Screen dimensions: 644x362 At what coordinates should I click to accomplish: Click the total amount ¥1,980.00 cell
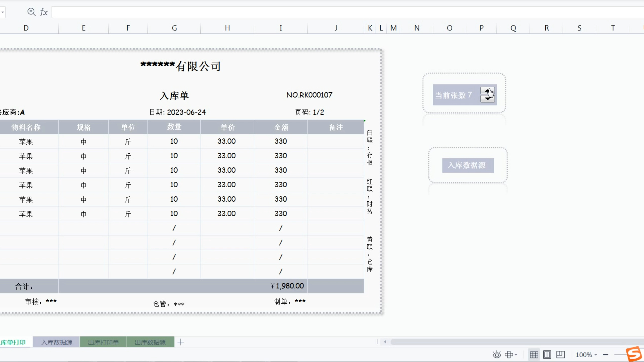tap(287, 286)
